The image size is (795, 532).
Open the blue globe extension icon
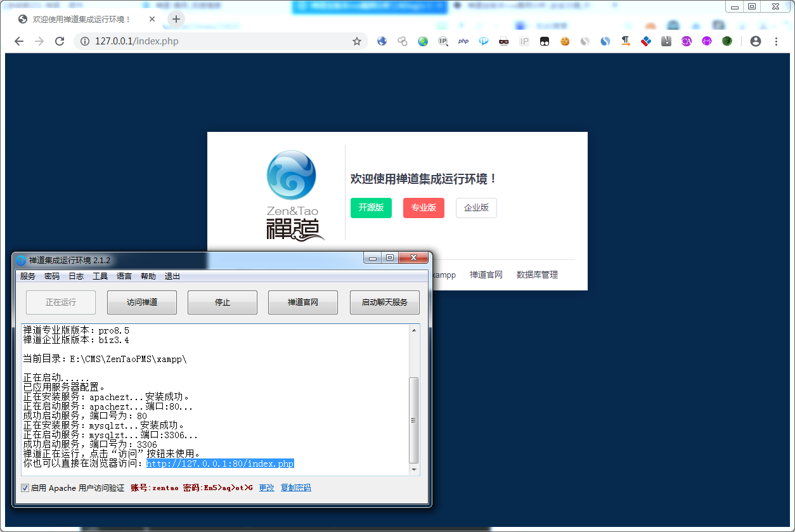382,41
